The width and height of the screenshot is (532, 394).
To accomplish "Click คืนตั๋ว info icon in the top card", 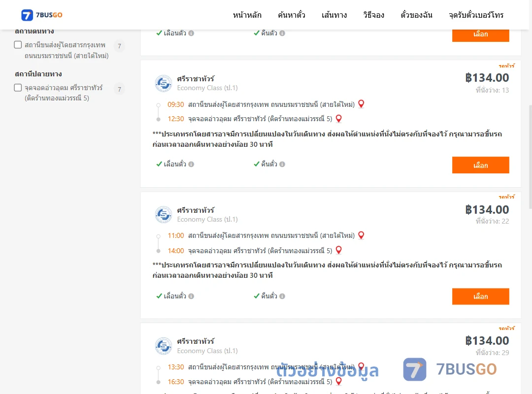I will 282,33.
